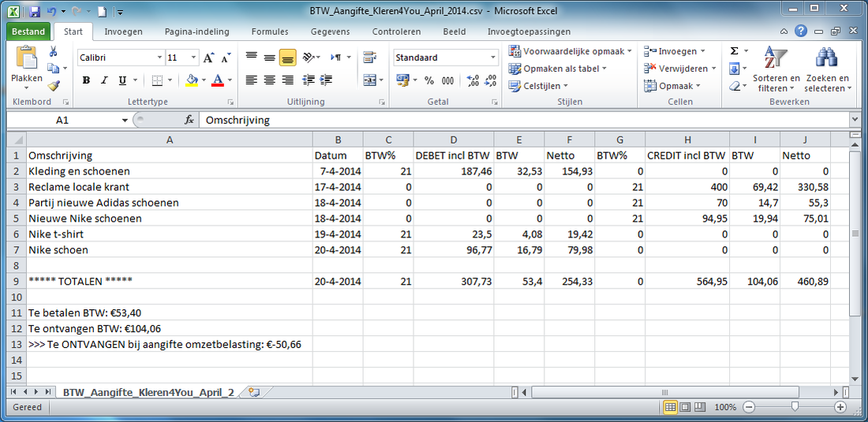Click the Fill down arrow icon
The width and height of the screenshot is (868, 422).
pyautogui.click(x=734, y=69)
